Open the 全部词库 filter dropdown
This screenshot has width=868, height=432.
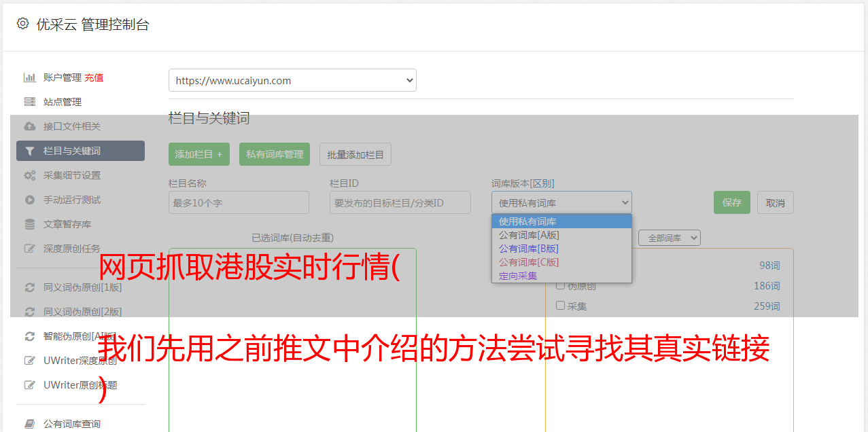[x=670, y=238]
